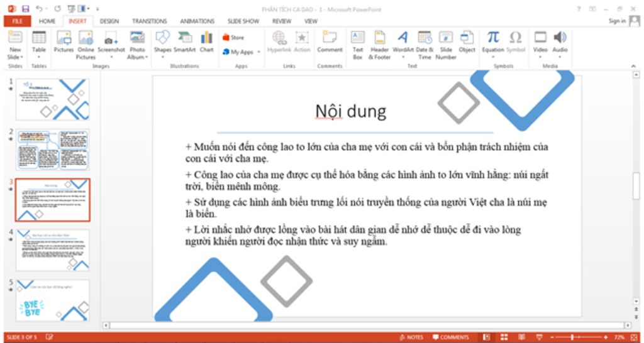
Task: Open the Office Store apps
Action: pos(233,38)
